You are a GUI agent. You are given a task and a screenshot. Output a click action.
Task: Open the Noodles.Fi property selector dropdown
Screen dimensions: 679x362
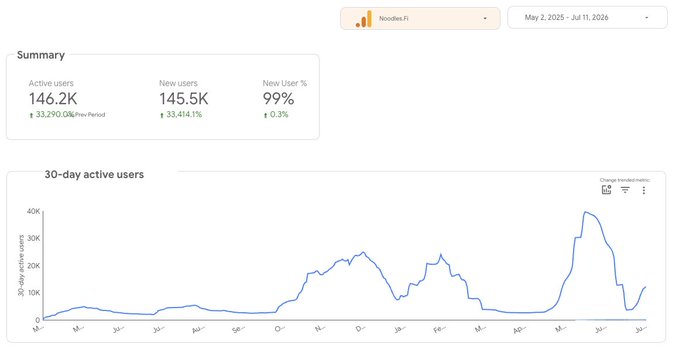tap(420, 19)
